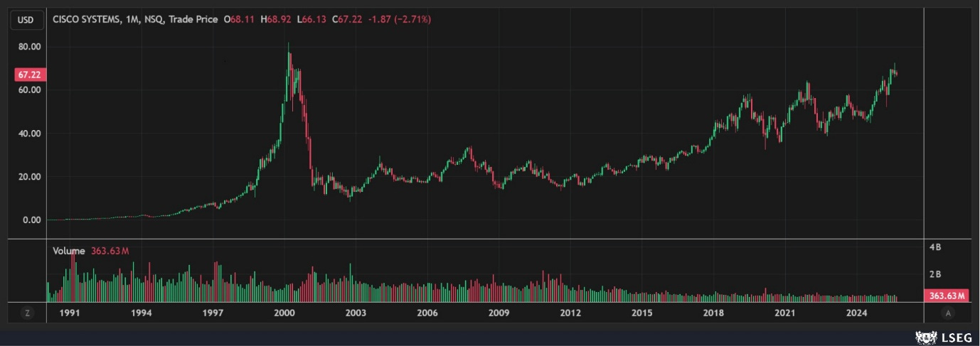Click the 1M interval in the chart legend

(133, 20)
